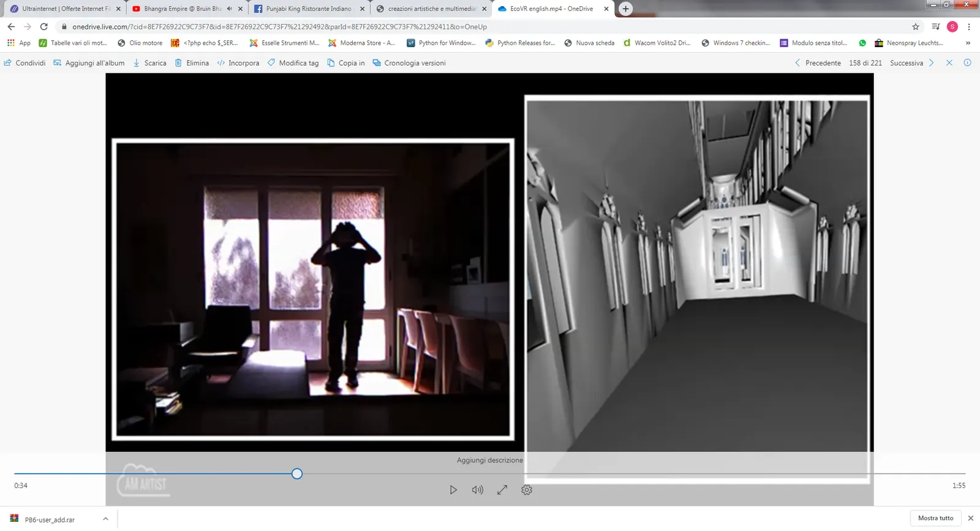This screenshot has height=531, width=980.
Task: Go to Precedente item
Action: point(817,63)
